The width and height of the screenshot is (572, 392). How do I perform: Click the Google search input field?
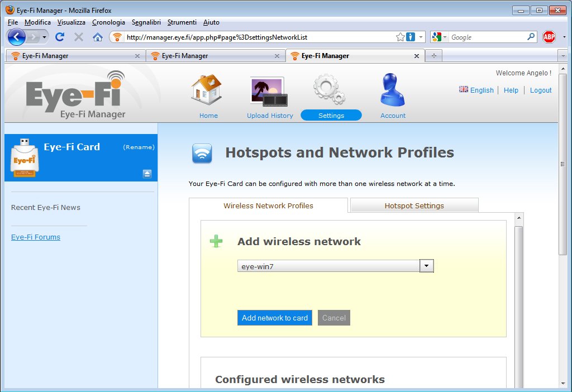487,37
